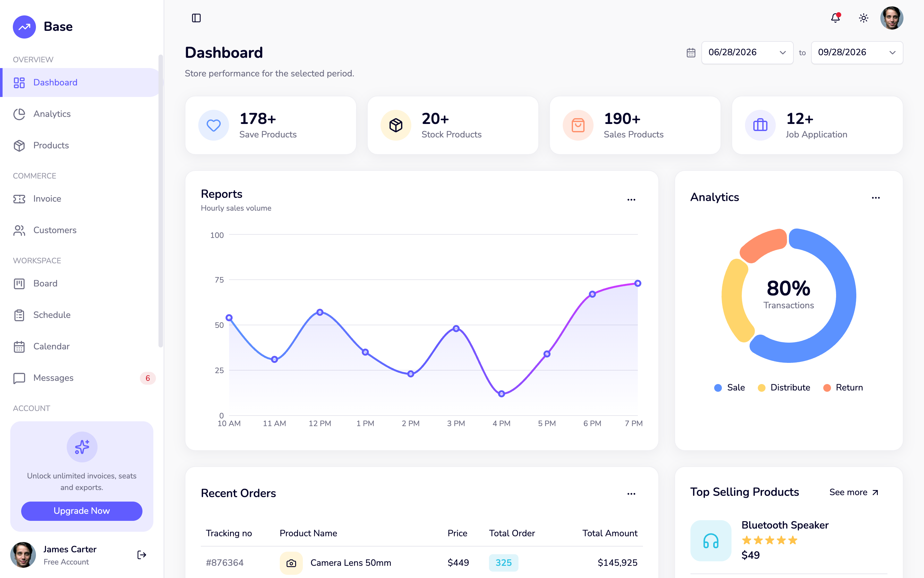Viewport: 924px width, 578px height.
Task: Click the camera icon for Camera Lens 50mm
Action: [x=291, y=563]
